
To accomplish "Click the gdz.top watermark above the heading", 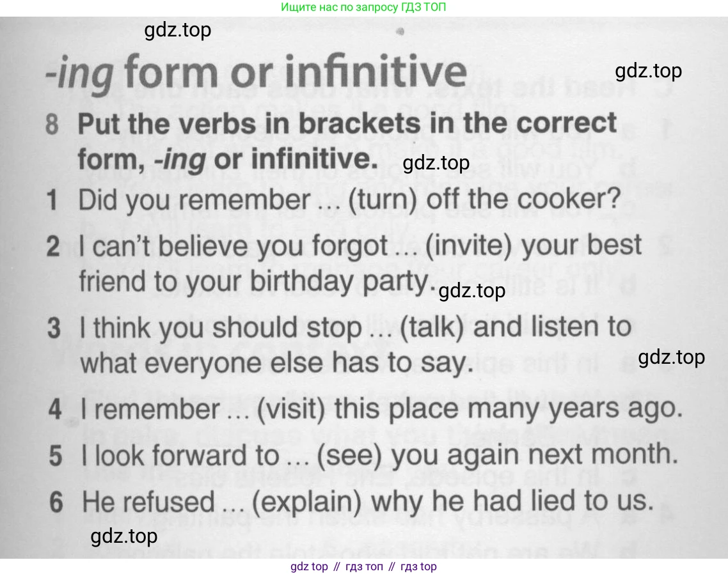I will pos(177,30).
